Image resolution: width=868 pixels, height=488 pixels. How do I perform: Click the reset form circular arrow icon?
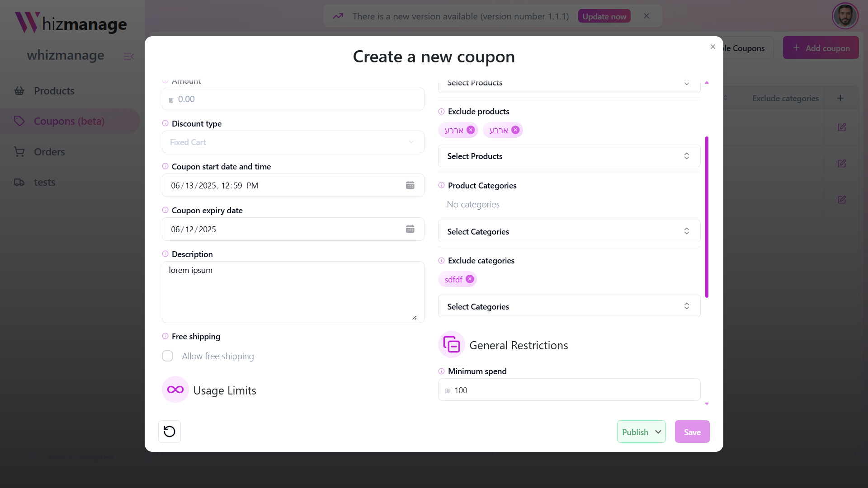[170, 432]
